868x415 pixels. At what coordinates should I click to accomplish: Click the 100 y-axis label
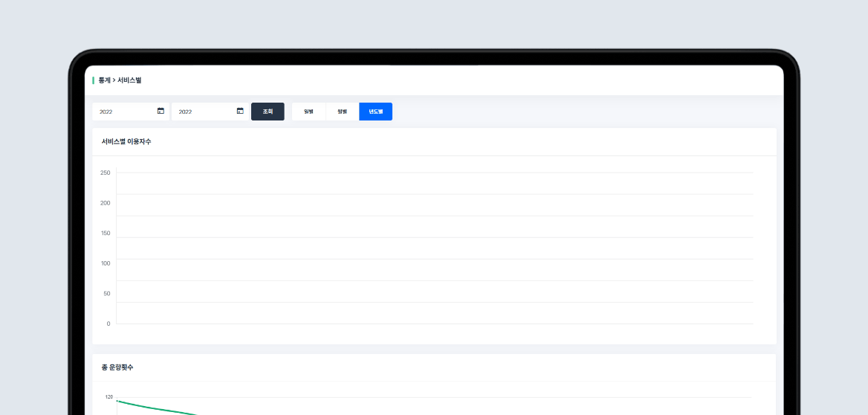105,263
